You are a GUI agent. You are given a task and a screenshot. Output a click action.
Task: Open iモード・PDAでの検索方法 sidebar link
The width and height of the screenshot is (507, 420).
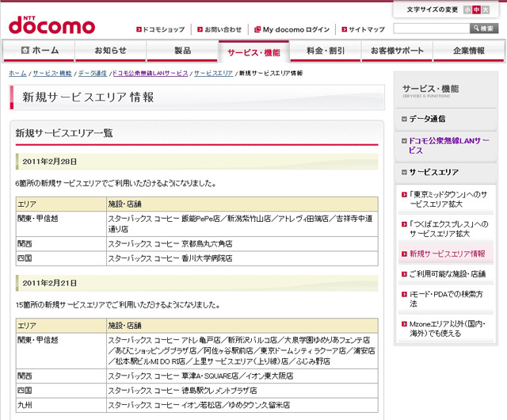click(x=446, y=299)
